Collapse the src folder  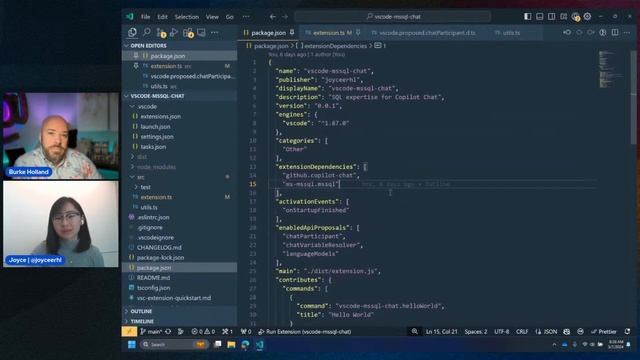pos(180,177)
